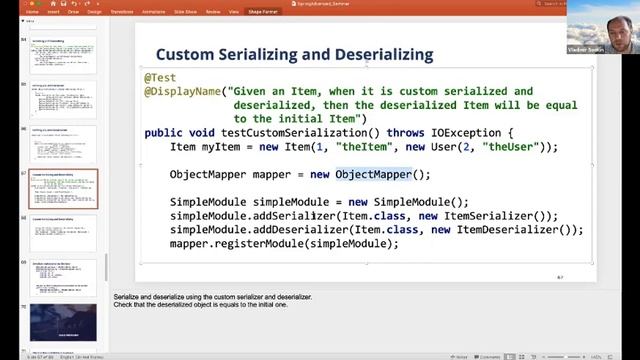The width and height of the screenshot is (640, 360).
Task: Switch to Reading view icon
Action: (533, 357)
